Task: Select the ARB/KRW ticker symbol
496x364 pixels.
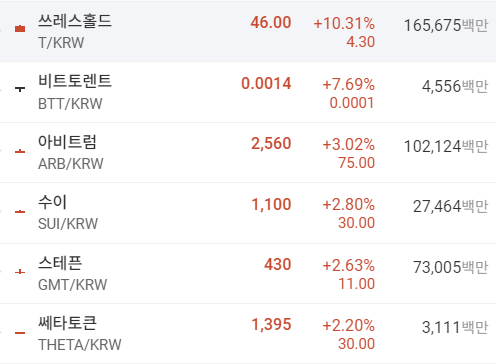Action: pos(71,164)
